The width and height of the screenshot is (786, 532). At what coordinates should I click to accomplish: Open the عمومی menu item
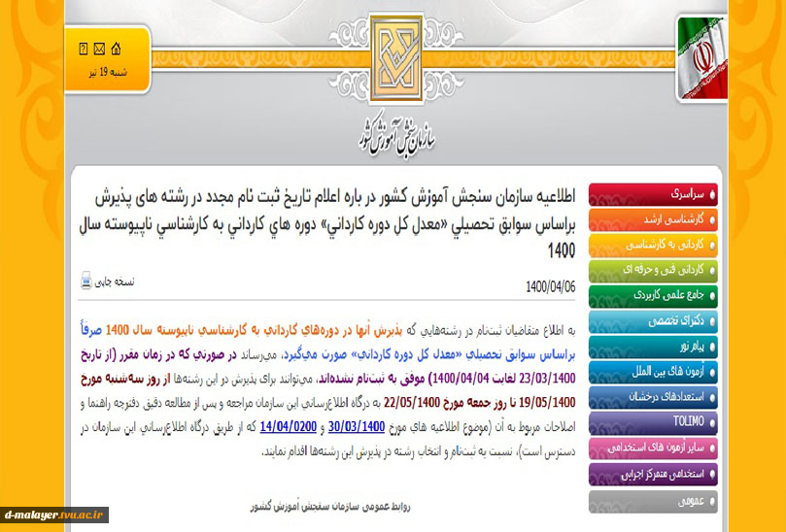pyautogui.click(x=653, y=502)
